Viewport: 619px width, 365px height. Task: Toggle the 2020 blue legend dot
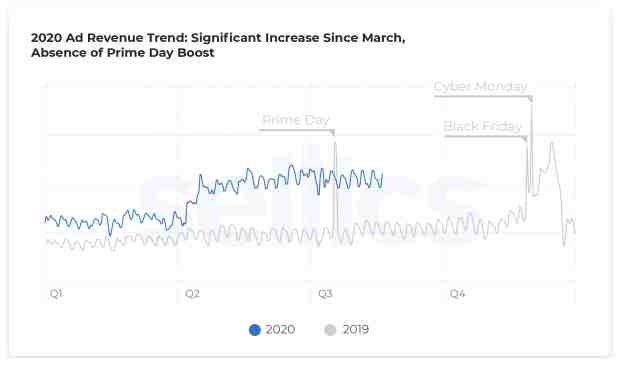255,330
